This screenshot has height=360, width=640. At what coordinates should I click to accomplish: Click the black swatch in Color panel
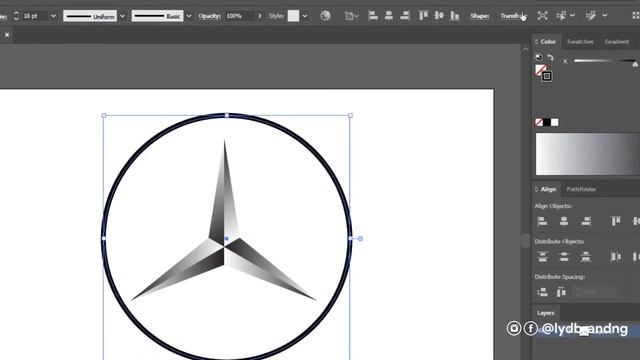547,122
